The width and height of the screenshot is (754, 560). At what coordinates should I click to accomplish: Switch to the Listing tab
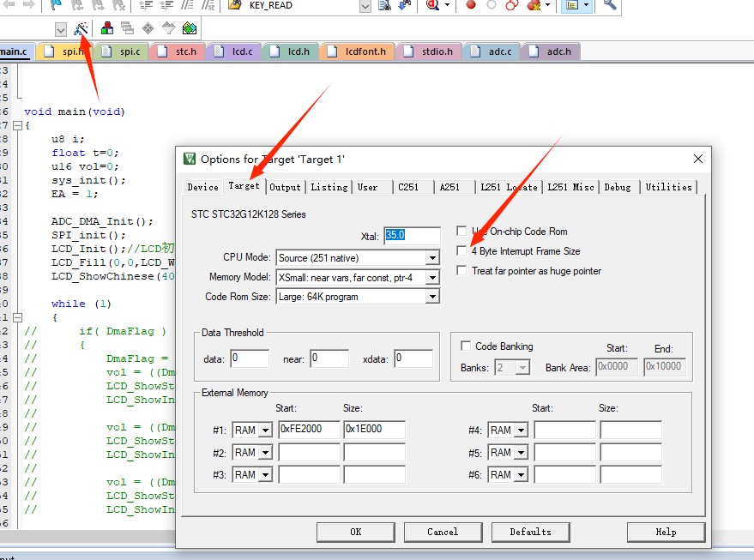(x=329, y=187)
